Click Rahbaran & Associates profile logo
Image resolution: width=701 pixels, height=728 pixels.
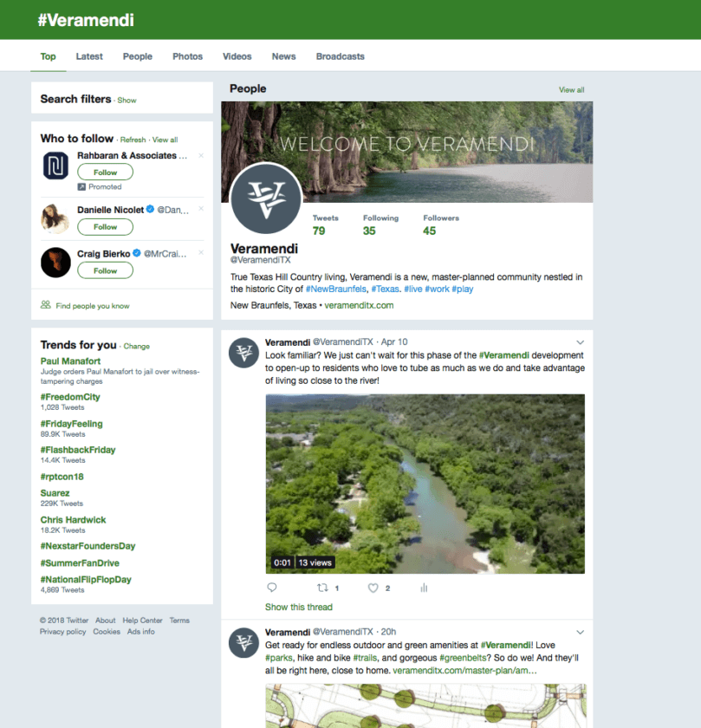[x=55, y=166]
